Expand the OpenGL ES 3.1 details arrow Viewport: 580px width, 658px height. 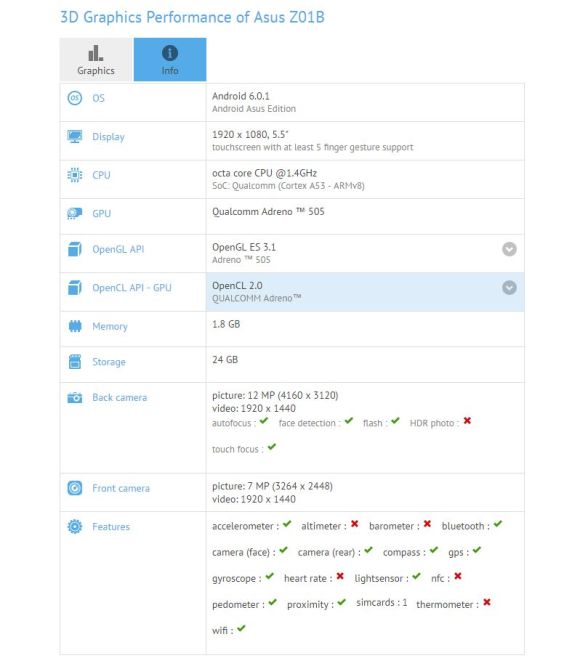(509, 249)
